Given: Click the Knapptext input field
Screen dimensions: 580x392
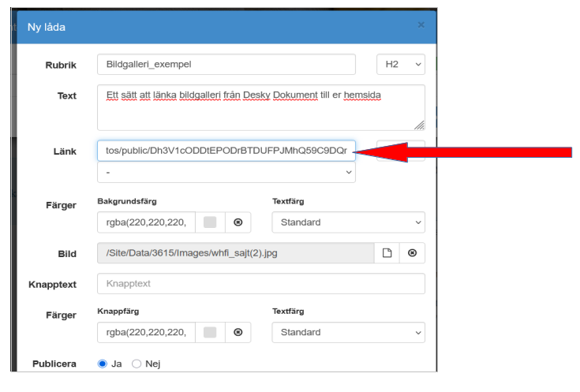Looking at the screenshot, I should tap(260, 283).
